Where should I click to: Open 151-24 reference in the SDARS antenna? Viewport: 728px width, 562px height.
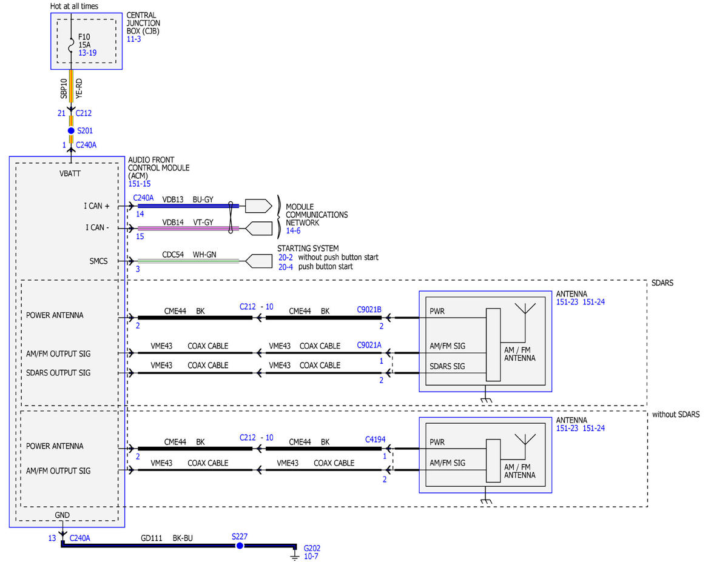(594, 302)
